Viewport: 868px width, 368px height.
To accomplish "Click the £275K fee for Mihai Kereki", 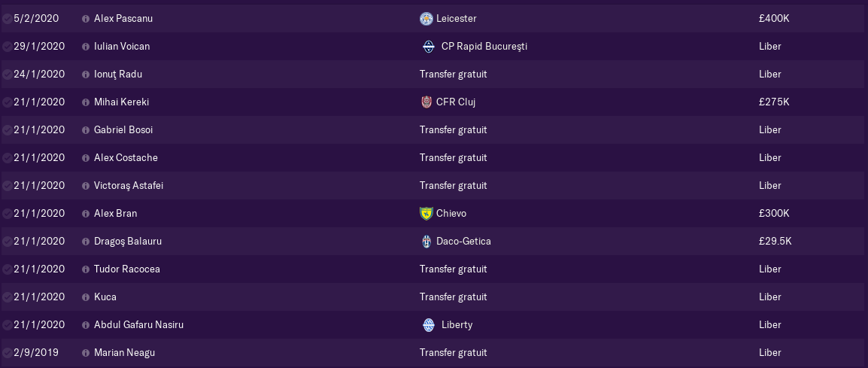I will tap(774, 102).
